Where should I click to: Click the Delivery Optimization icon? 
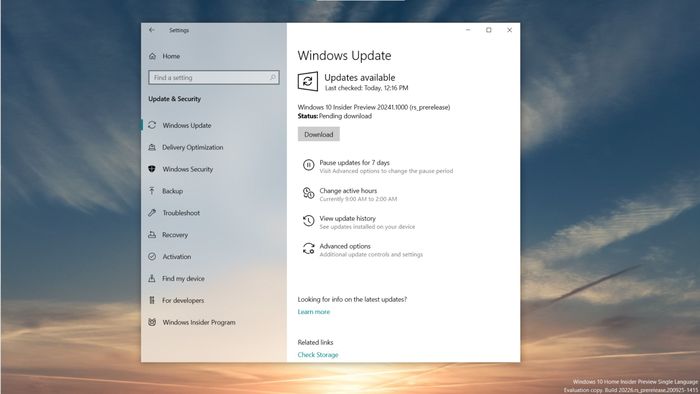point(152,147)
